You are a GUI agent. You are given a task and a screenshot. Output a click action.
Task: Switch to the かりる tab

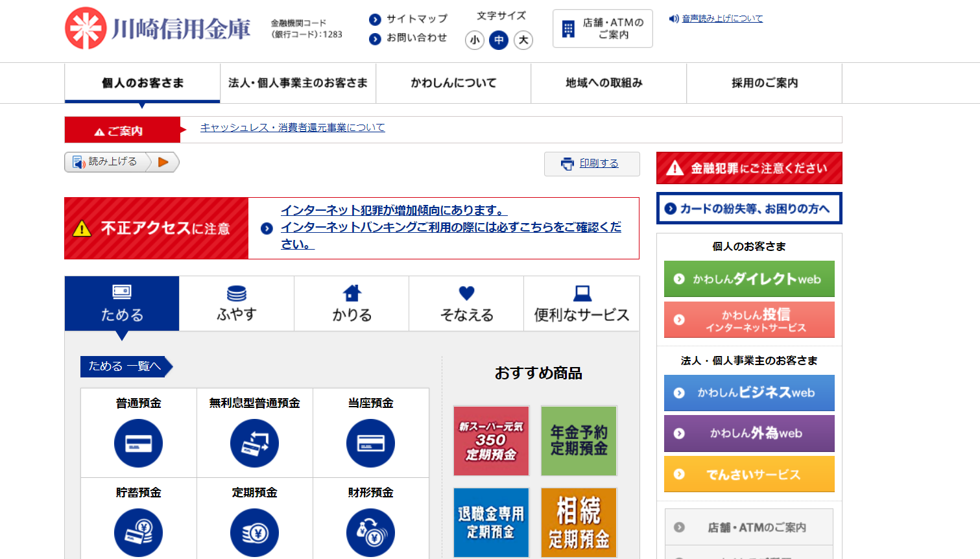coord(352,303)
